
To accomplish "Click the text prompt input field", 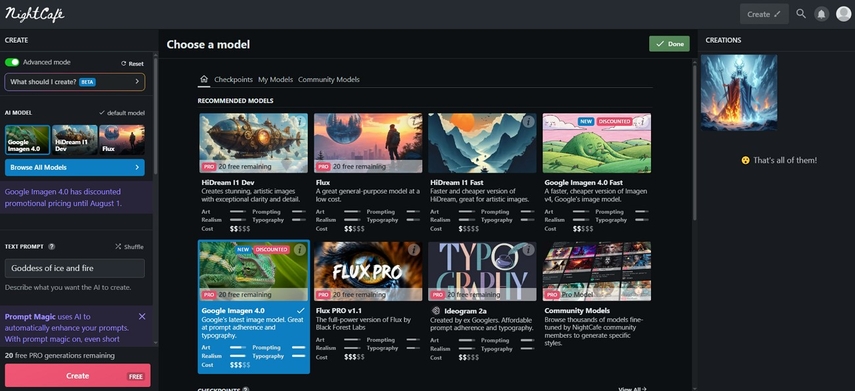I will click(x=75, y=268).
